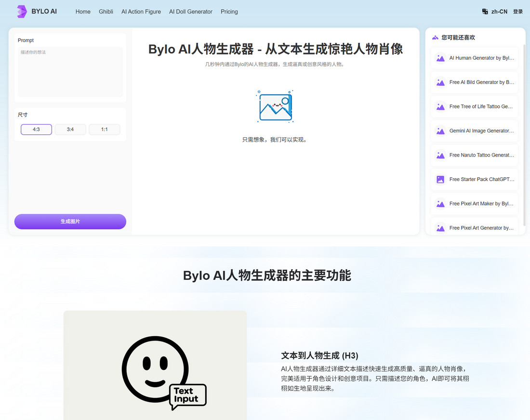This screenshot has height=420, width=530.
Task: Open the Ghibli menu item
Action: tap(106, 12)
